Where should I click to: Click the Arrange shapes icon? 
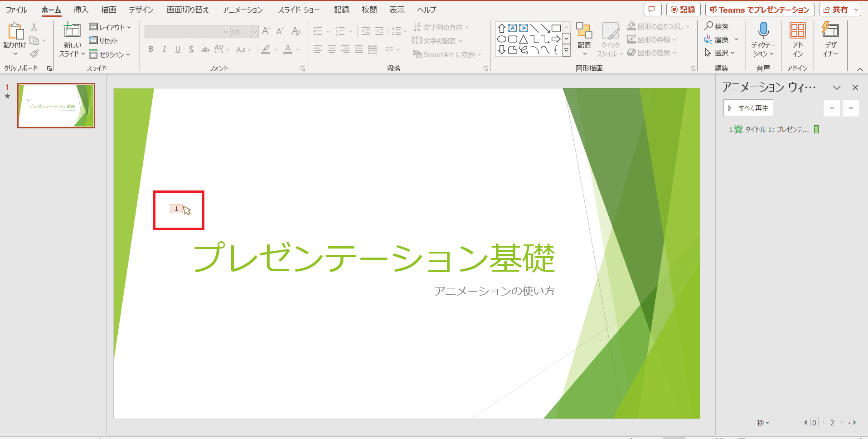click(584, 31)
